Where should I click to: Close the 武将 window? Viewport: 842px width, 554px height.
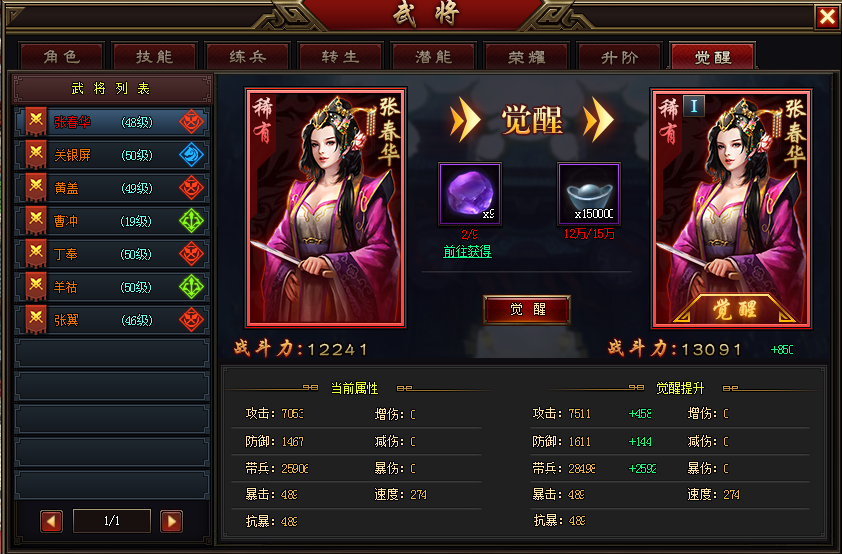827,17
